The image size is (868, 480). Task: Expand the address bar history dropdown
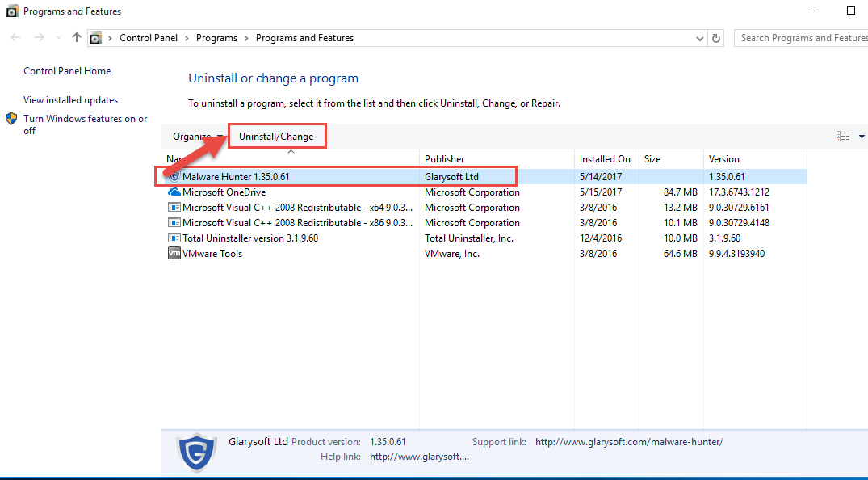coord(700,38)
